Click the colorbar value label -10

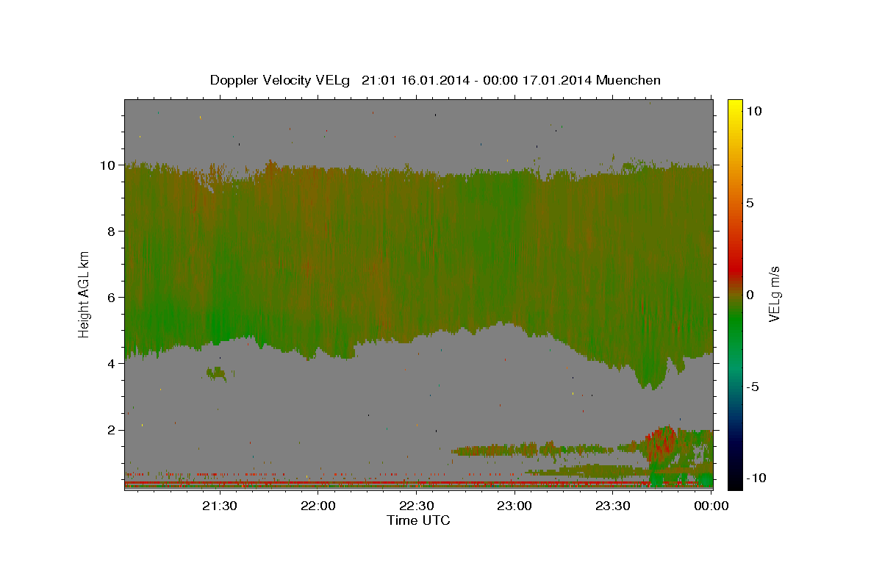[x=757, y=478]
